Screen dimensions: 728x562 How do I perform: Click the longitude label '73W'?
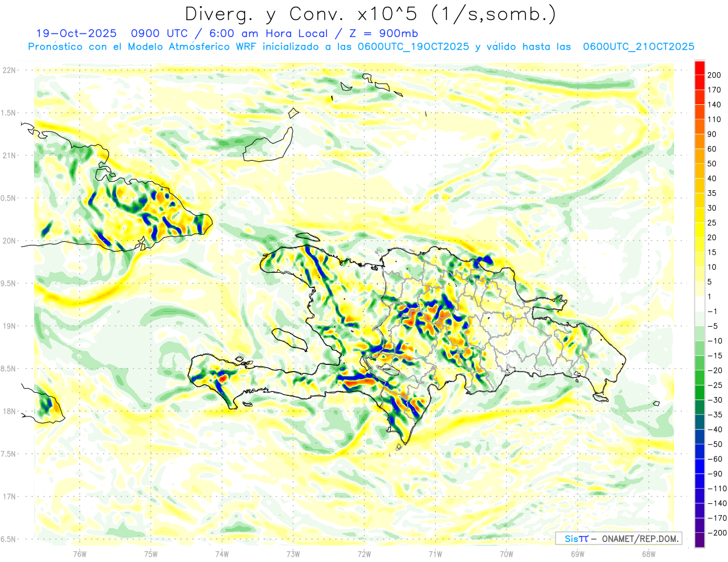[x=293, y=554]
